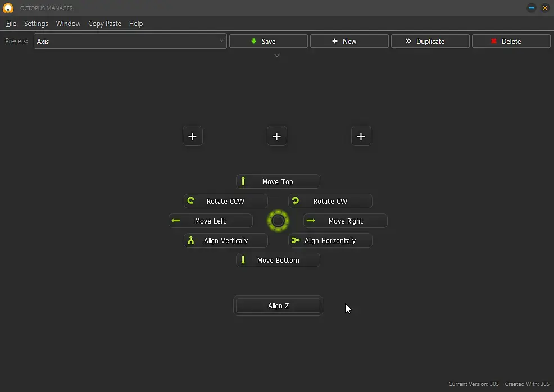Click the green download arrow on Save
Viewport: 554px width, 392px height.
point(253,41)
